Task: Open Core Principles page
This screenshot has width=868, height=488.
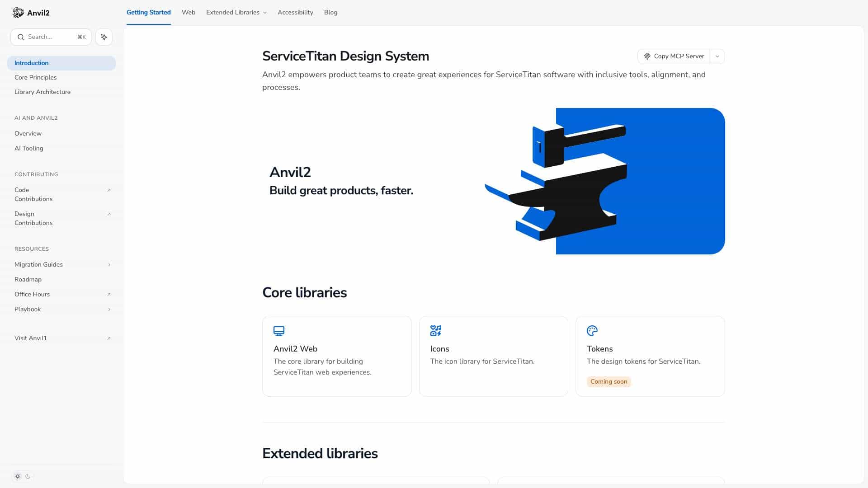Action: pos(61,78)
